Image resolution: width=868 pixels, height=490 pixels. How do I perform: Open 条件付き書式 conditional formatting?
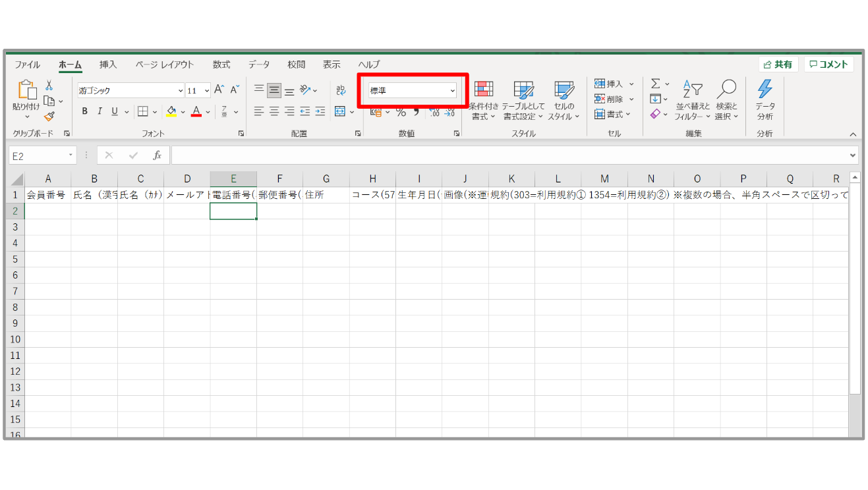point(484,100)
